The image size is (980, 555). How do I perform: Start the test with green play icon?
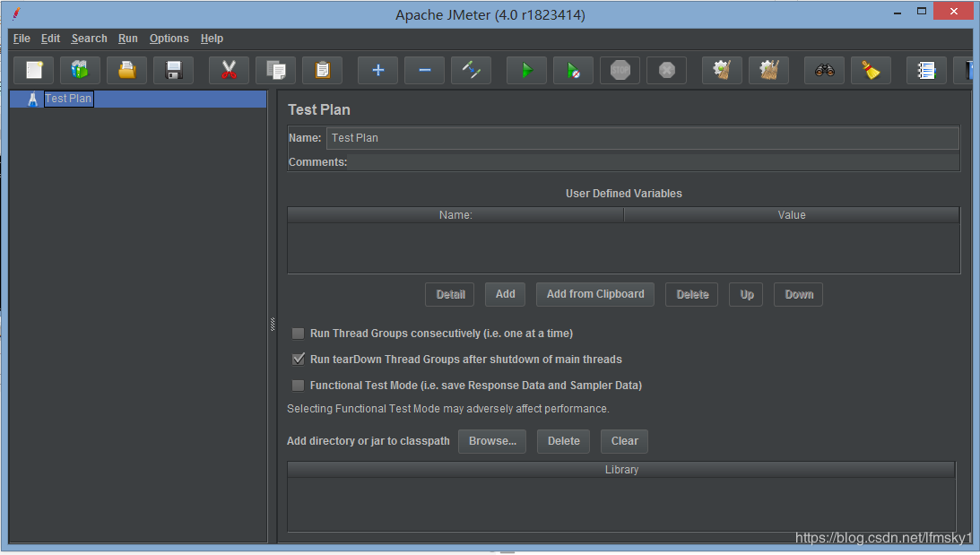point(526,70)
